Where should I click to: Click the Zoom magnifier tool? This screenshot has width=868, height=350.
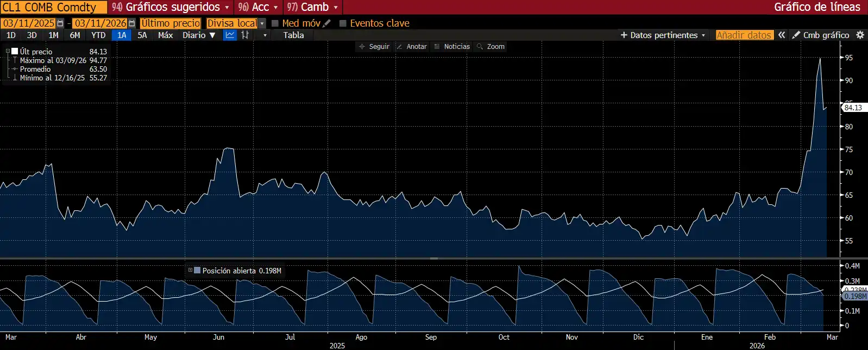(490, 47)
